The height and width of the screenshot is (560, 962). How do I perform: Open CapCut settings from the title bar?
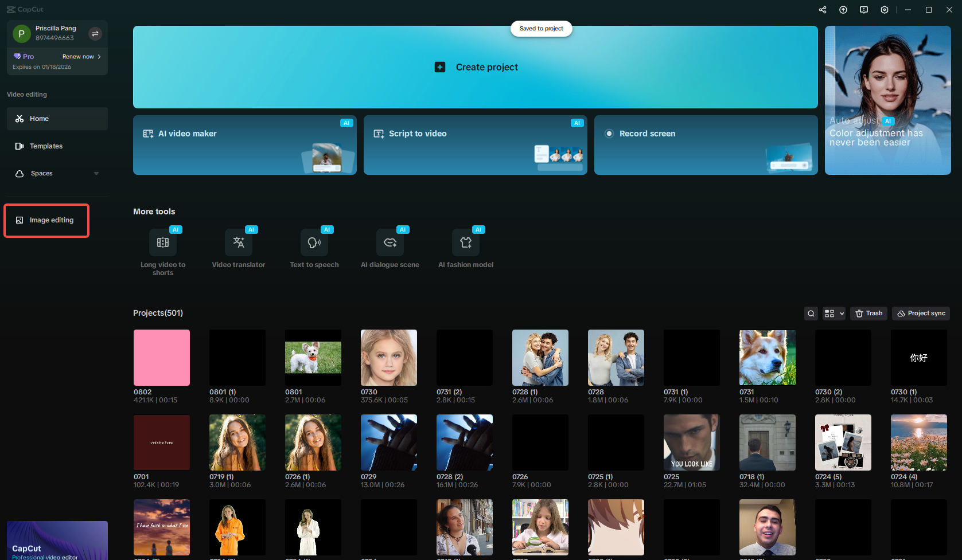884,10
